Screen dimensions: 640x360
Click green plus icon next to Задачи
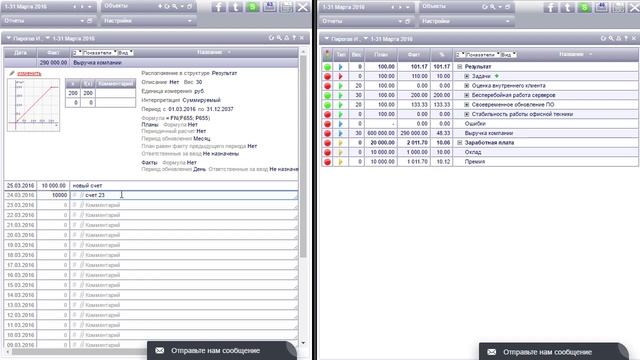pos(497,76)
